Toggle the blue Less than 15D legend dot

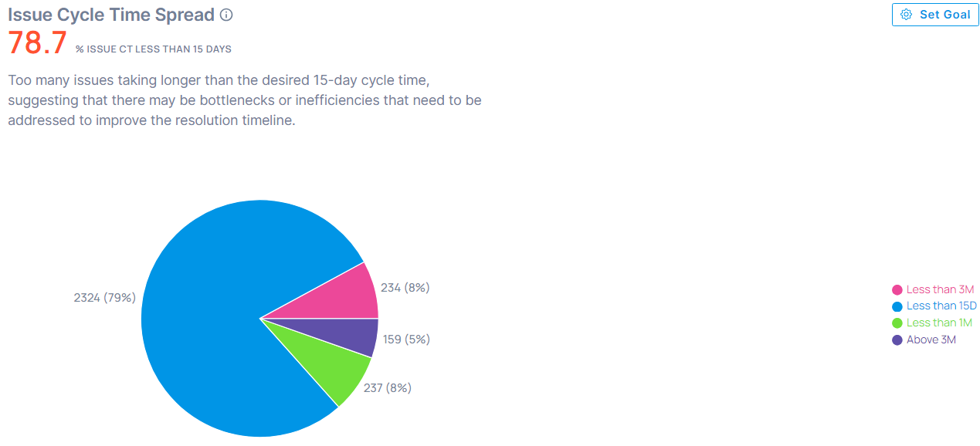[x=897, y=306]
